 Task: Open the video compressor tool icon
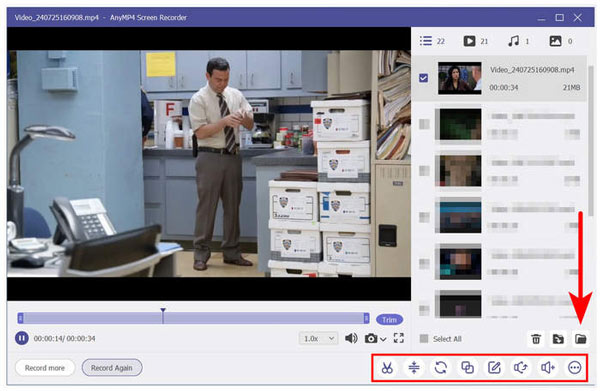coord(414,368)
